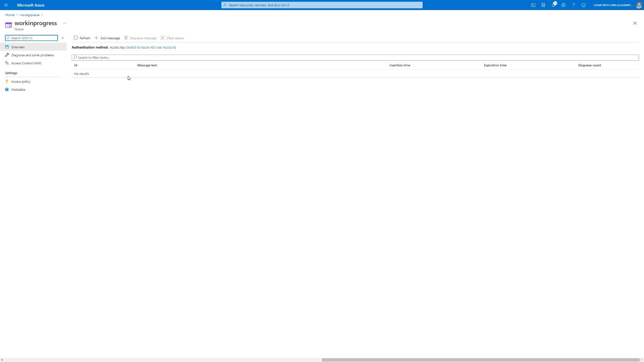Navigate to cwcegqueue breadcrumb
Viewport: 644px width, 362px height.
pyautogui.click(x=30, y=15)
